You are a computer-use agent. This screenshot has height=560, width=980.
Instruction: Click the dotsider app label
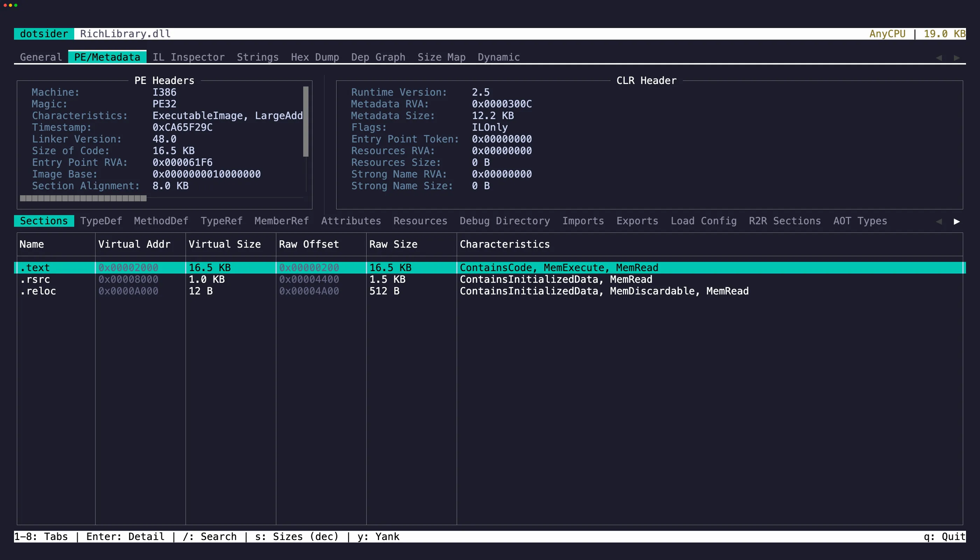coord(44,34)
